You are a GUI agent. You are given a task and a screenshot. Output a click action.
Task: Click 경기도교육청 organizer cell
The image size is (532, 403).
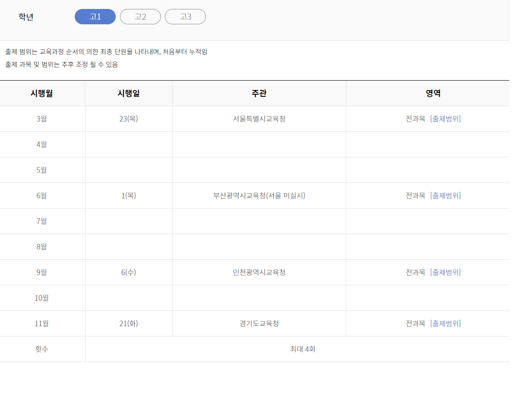259,324
